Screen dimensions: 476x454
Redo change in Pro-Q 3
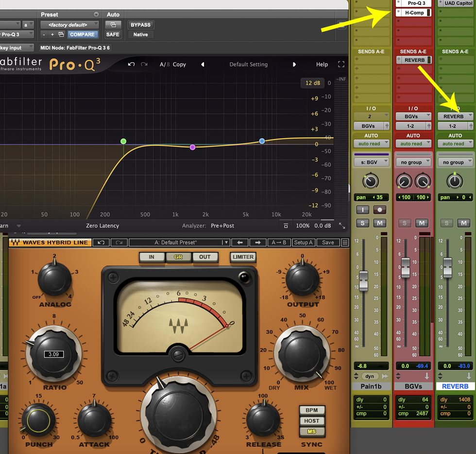pyautogui.click(x=144, y=64)
